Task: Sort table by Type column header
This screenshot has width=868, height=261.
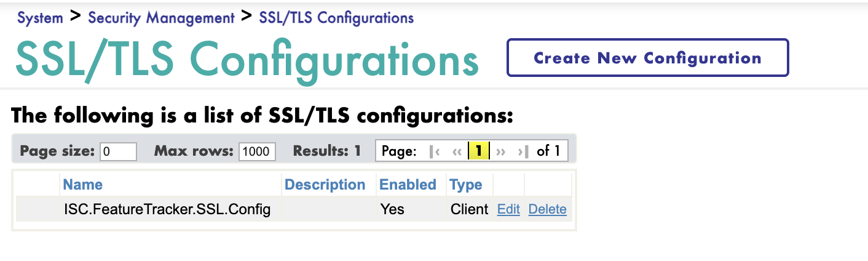Action: click(466, 185)
